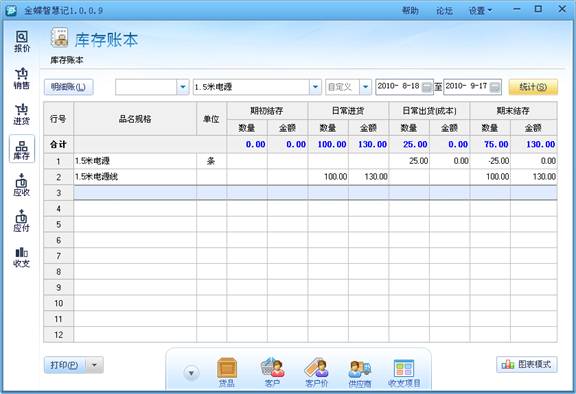The image size is (576, 394).
Task: Click the 合计 totals row label
Action: coord(58,145)
